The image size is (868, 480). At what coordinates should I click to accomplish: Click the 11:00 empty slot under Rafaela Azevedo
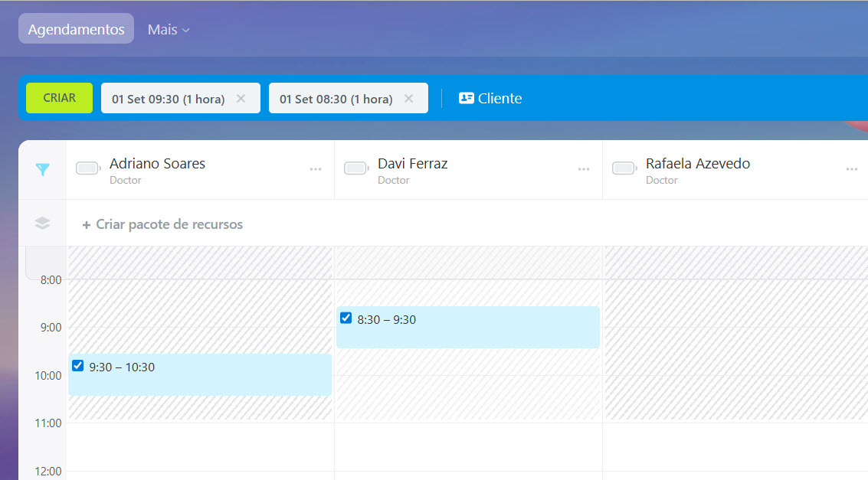[x=735, y=446]
